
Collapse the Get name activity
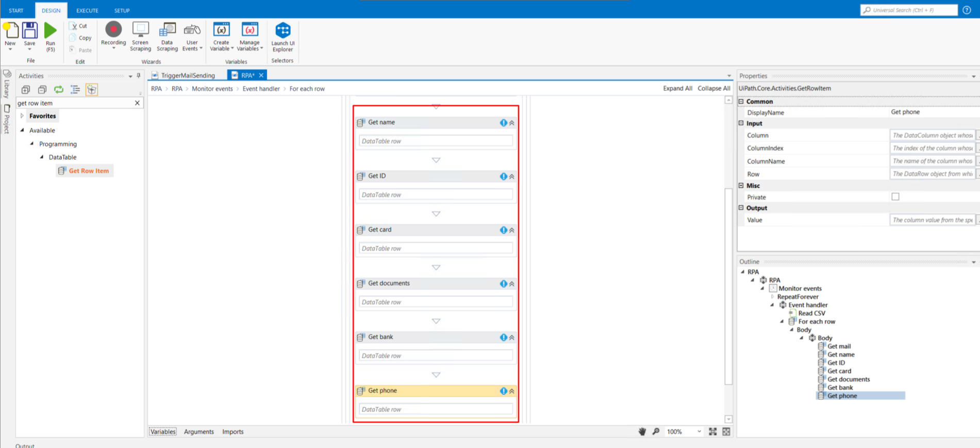coord(512,123)
